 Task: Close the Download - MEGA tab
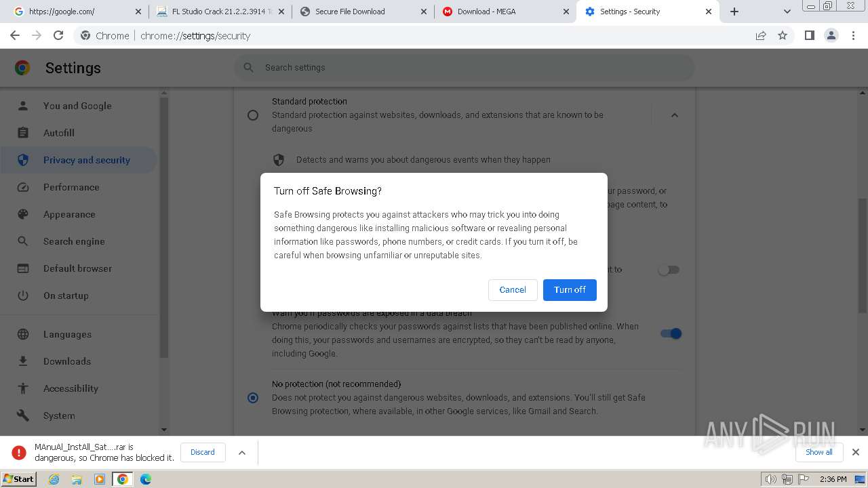[566, 12]
